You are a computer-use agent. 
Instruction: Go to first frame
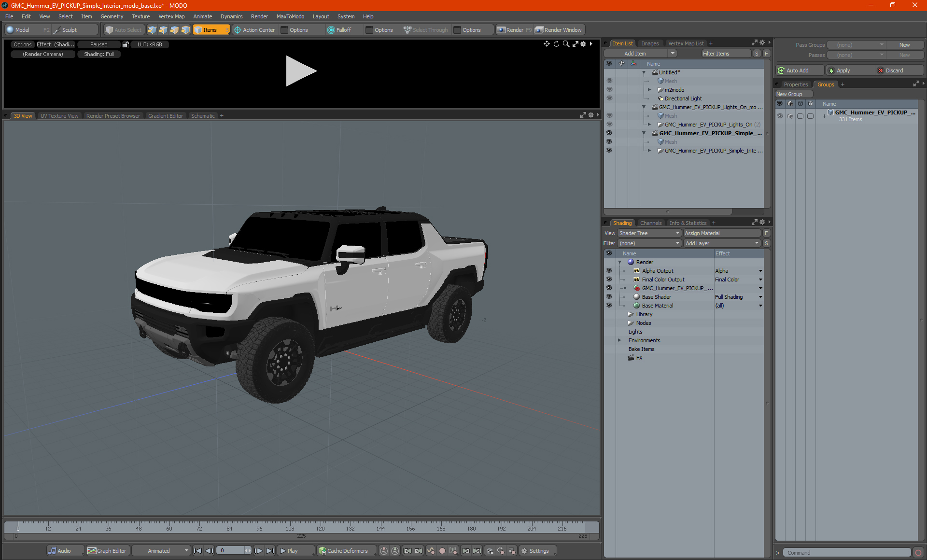197,551
